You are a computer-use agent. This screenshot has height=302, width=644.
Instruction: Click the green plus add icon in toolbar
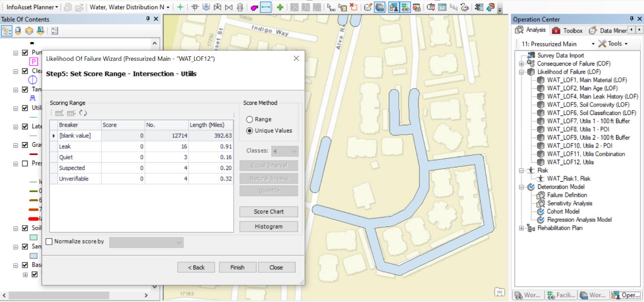(280, 7)
